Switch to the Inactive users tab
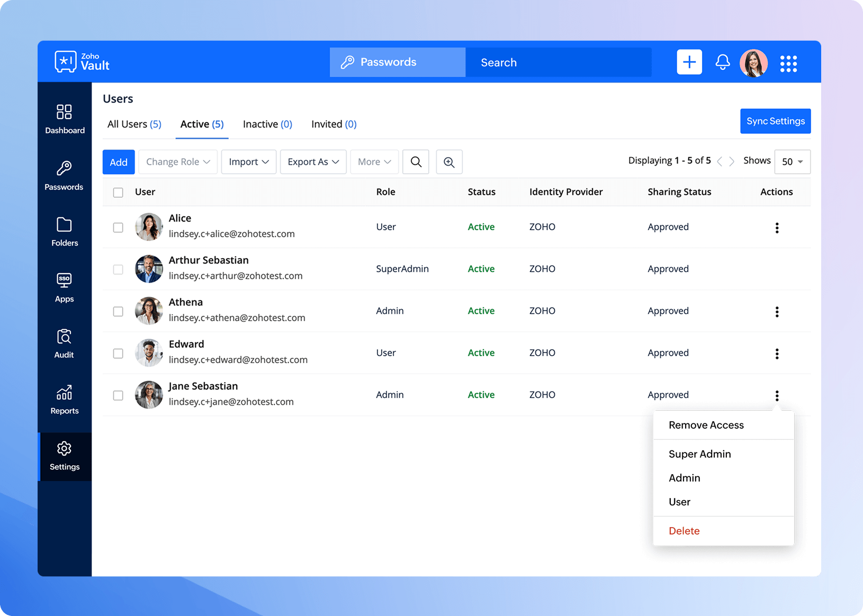The width and height of the screenshot is (863, 616). pyautogui.click(x=267, y=124)
